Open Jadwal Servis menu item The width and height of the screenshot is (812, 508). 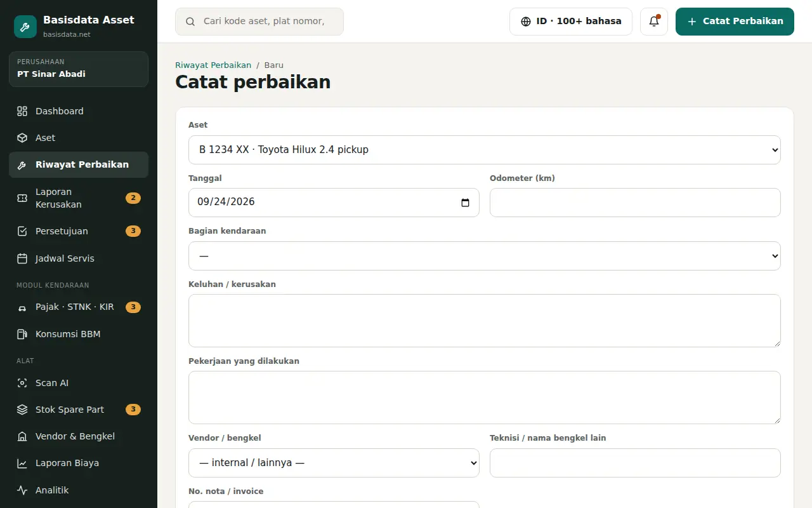[x=79, y=258]
